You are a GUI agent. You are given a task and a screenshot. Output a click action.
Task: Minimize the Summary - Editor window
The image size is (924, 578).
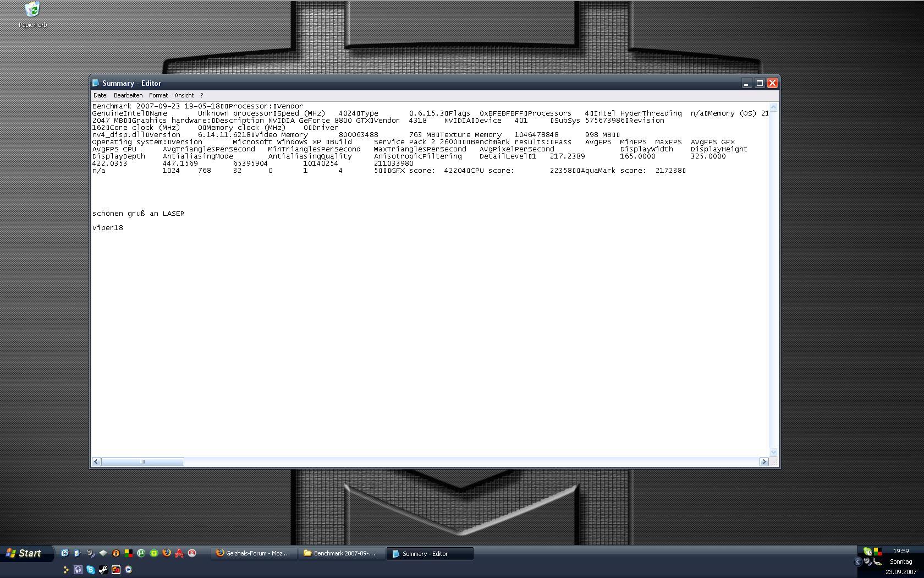(747, 83)
